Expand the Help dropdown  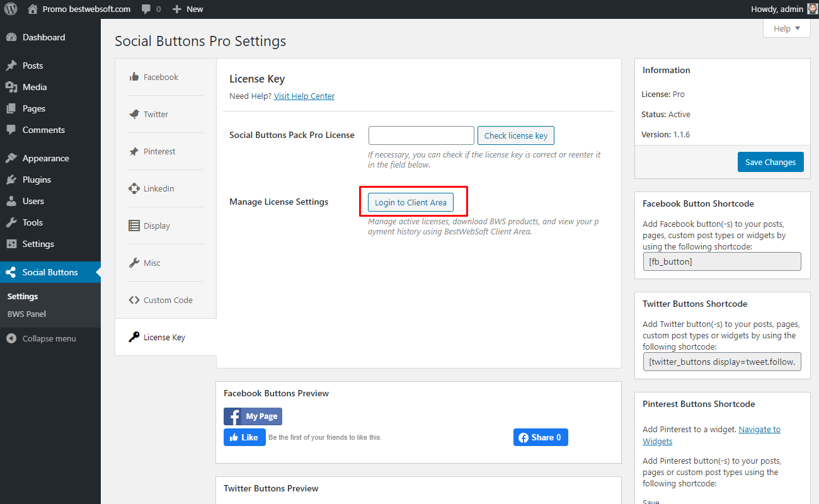tap(787, 28)
